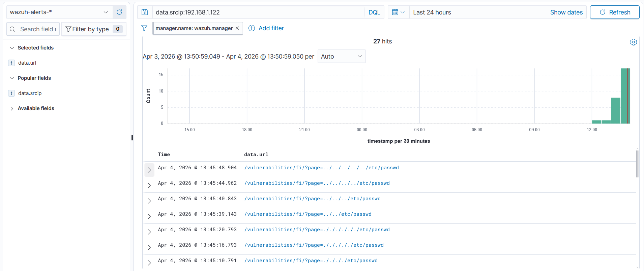Click URL with two ../ before /etc/passwd
644x271 pixels.
pos(308,214)
